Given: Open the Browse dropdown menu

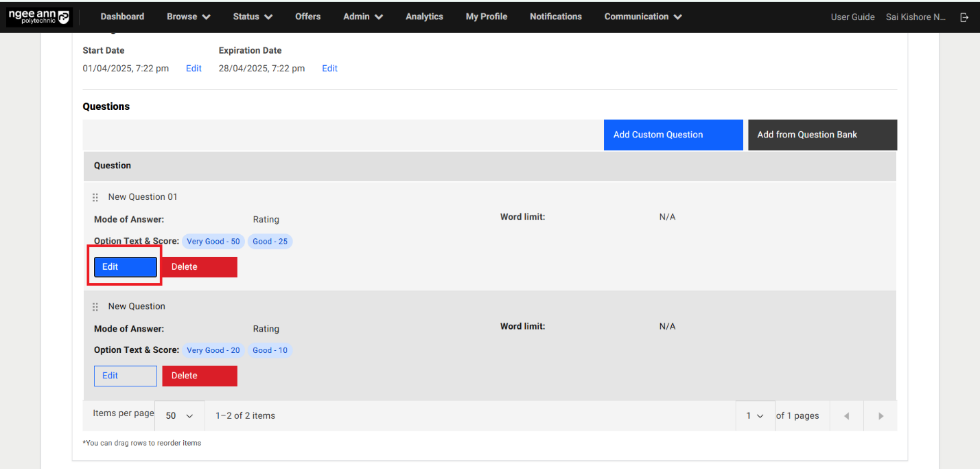Looking at the screenshot, I should coord(188,16).
